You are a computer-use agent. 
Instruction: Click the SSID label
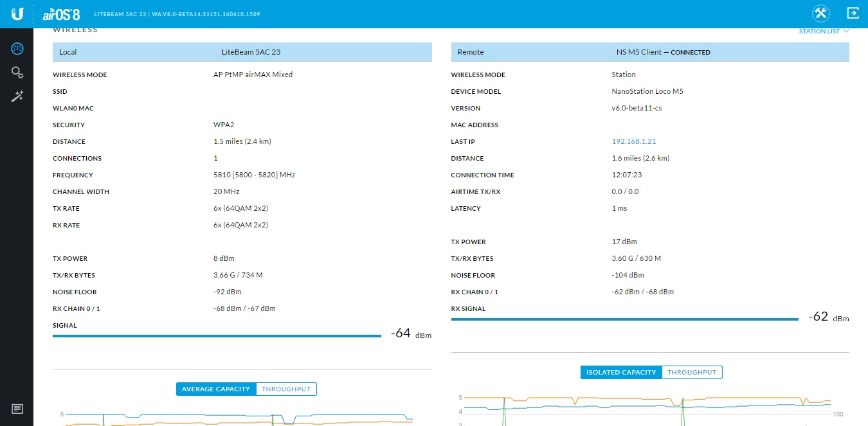coord(60,91)
